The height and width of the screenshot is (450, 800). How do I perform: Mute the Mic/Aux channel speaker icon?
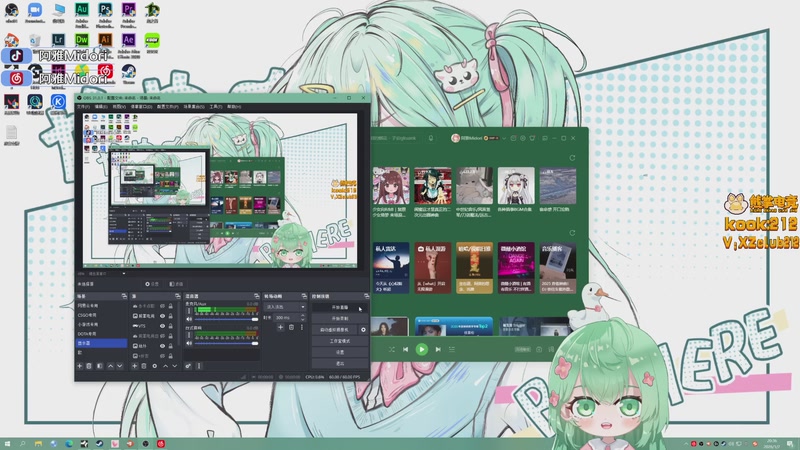[x=189, y=319]
